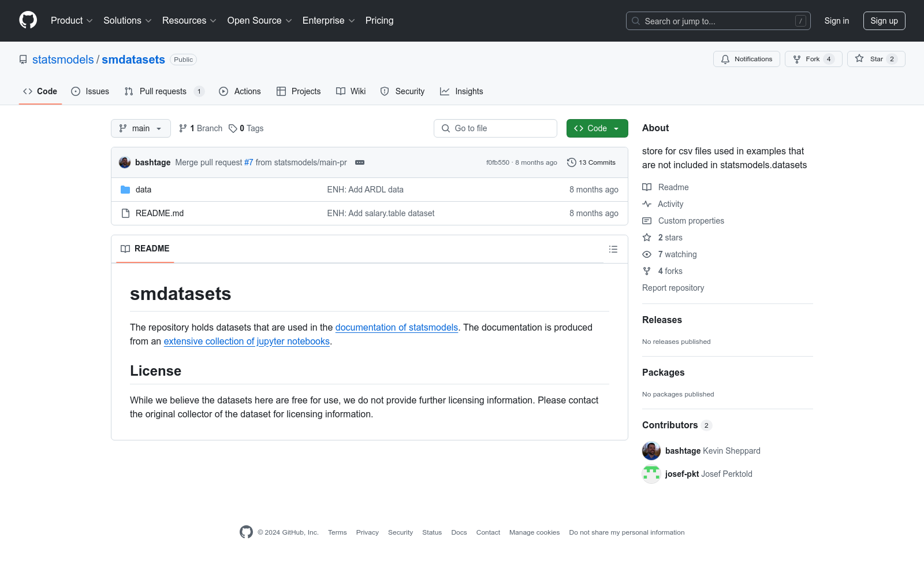Open the README.md file
924x578 pixels.
pos(159,213)
